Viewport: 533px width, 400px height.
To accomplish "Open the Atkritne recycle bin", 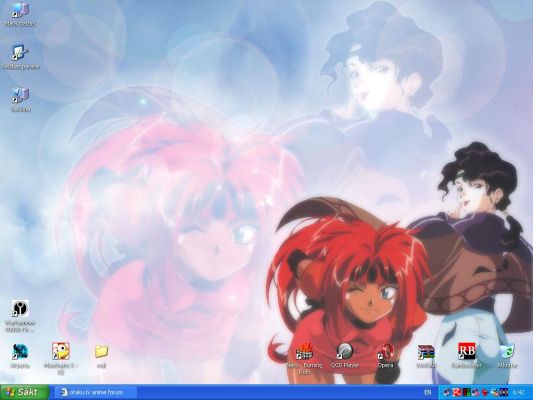I will (x=507, y=355).
